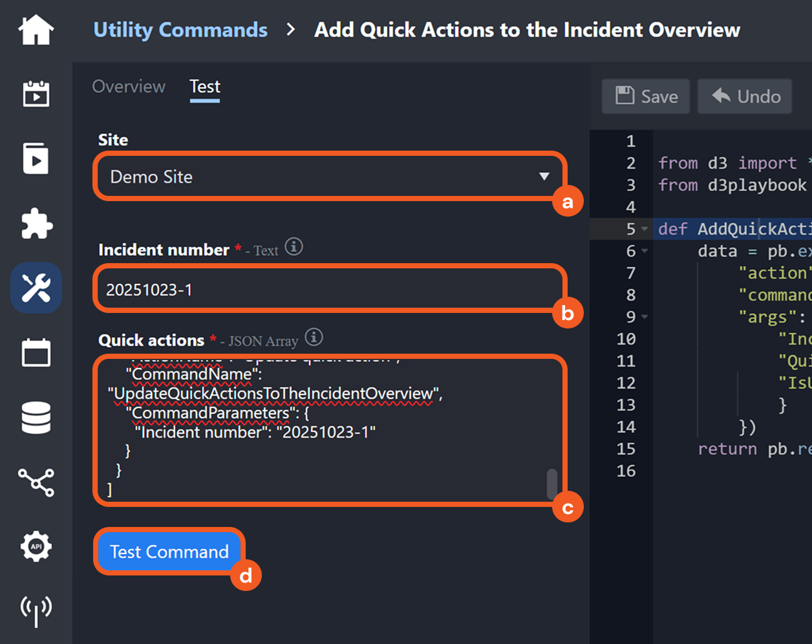Open the API gear settings icon

(36, 547)
